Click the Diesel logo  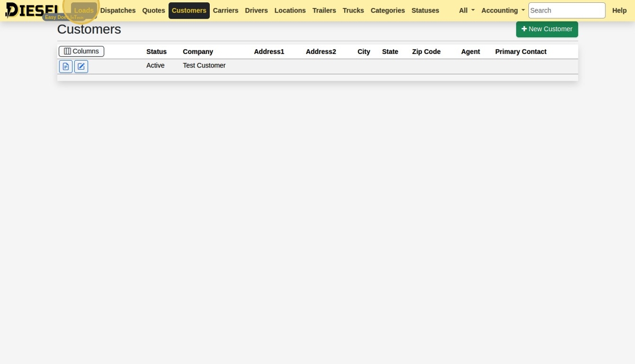tap(32, 10)
